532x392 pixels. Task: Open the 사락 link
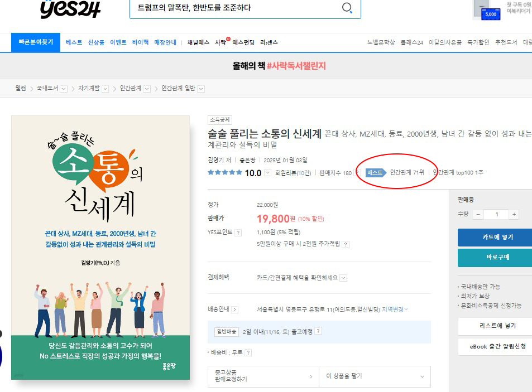(221, 42)
